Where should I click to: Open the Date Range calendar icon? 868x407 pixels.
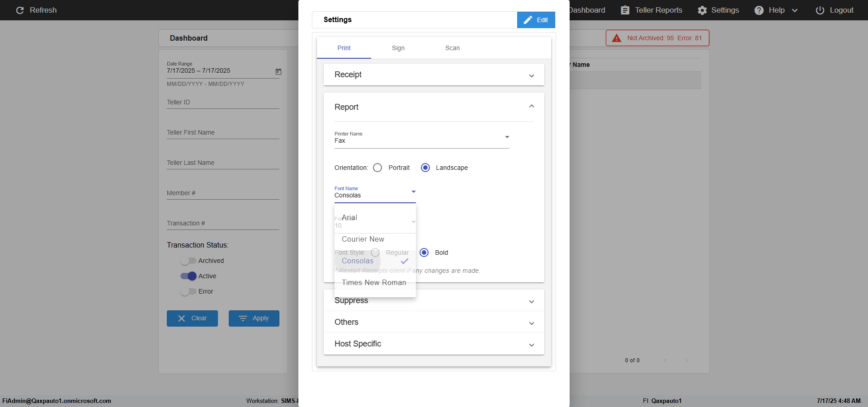[x=278, y=71]
